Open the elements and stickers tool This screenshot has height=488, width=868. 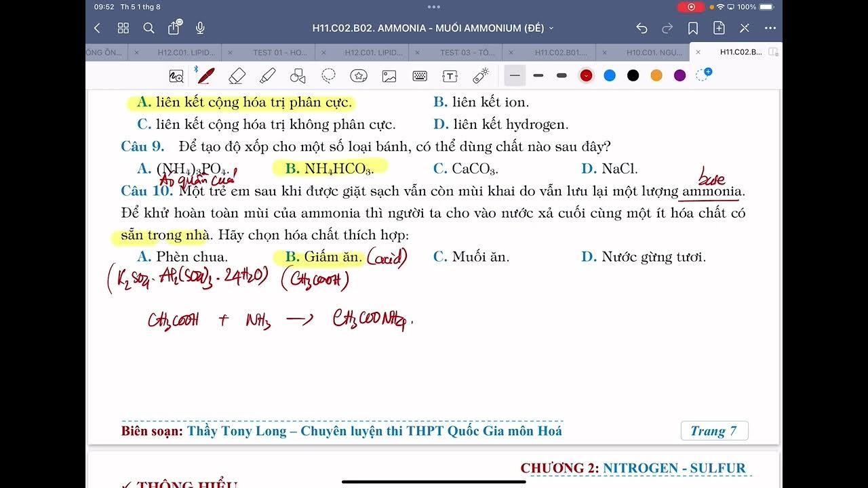point(359,76)
